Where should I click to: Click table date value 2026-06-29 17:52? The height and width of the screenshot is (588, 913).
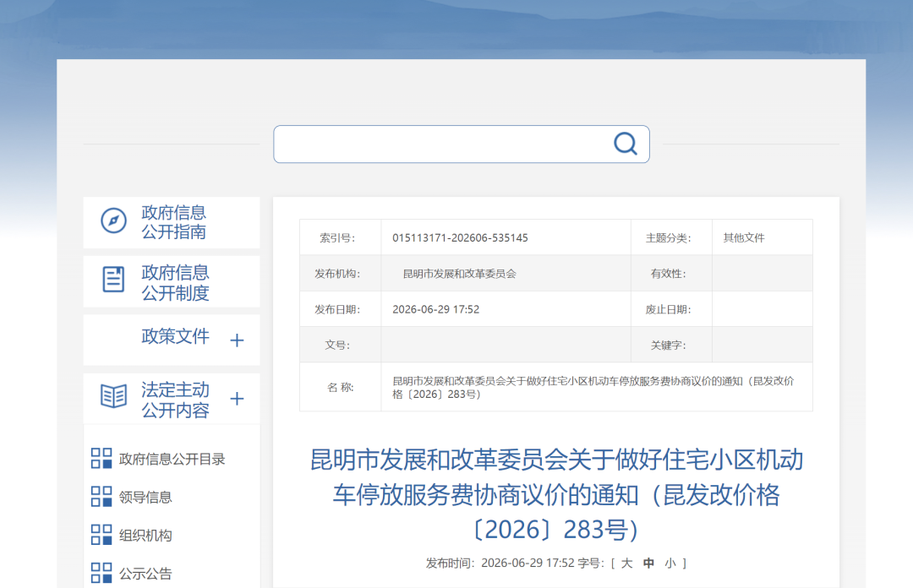pos(435,309)
